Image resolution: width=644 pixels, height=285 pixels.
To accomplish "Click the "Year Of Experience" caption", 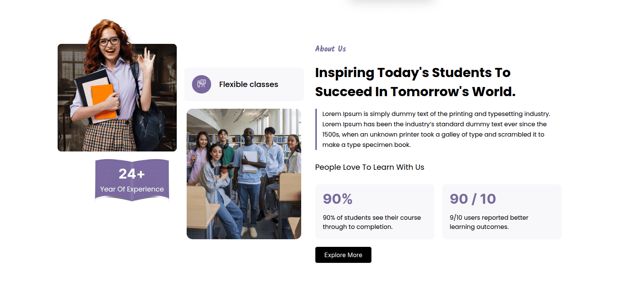I will coord(132,189).
